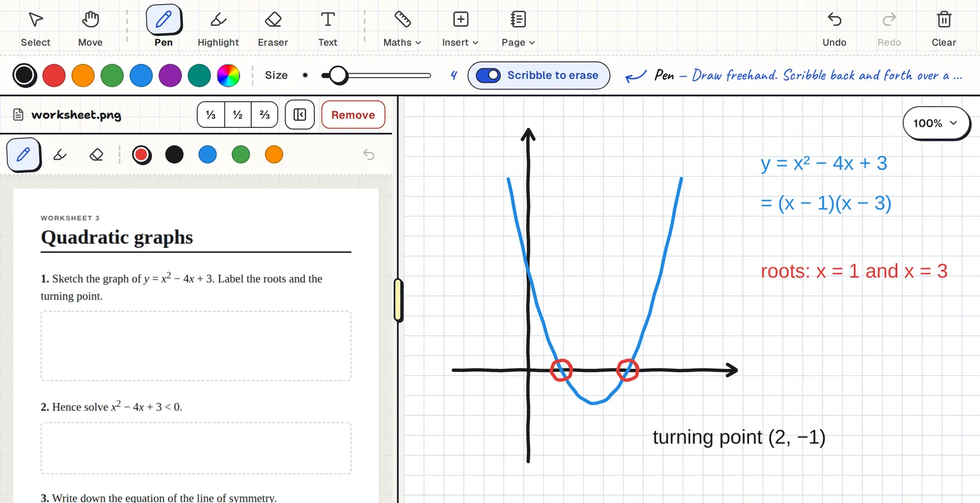Pick the black pen color swatch
Viewport: 980px width, 503px height.
pos(25,75)
